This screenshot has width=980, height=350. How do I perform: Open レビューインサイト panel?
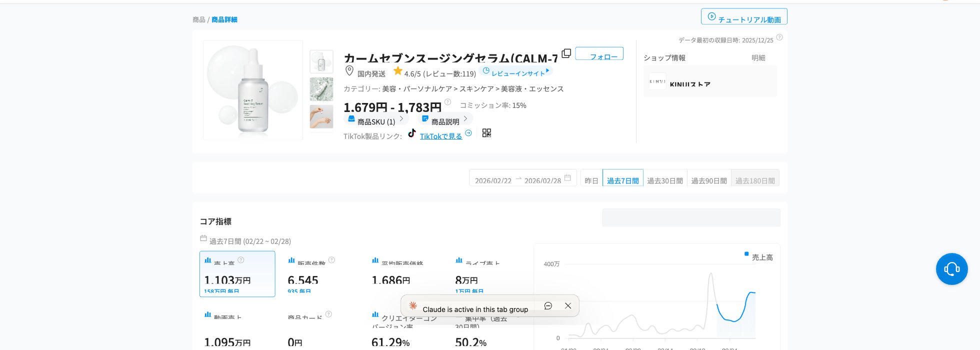[515, 71]
